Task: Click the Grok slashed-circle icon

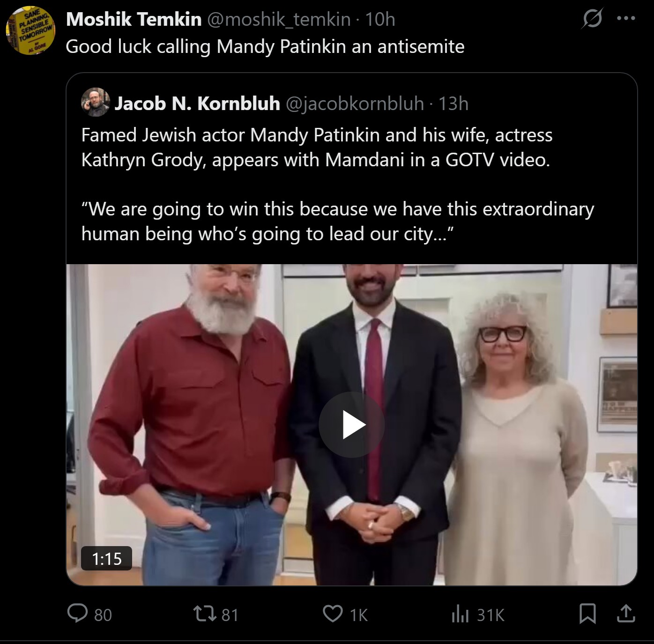Action: click(592, 19)
